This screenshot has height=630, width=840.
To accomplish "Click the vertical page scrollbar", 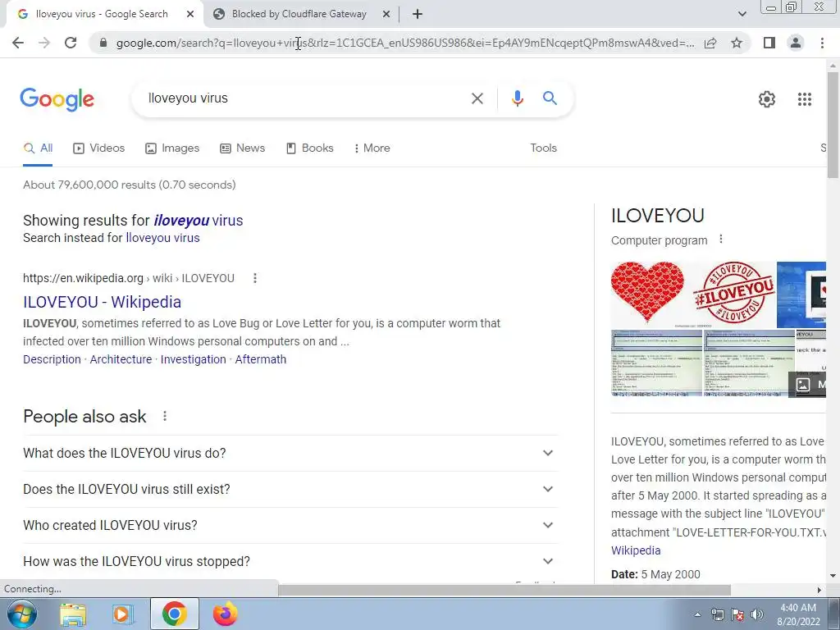I will tap(833, 125).
